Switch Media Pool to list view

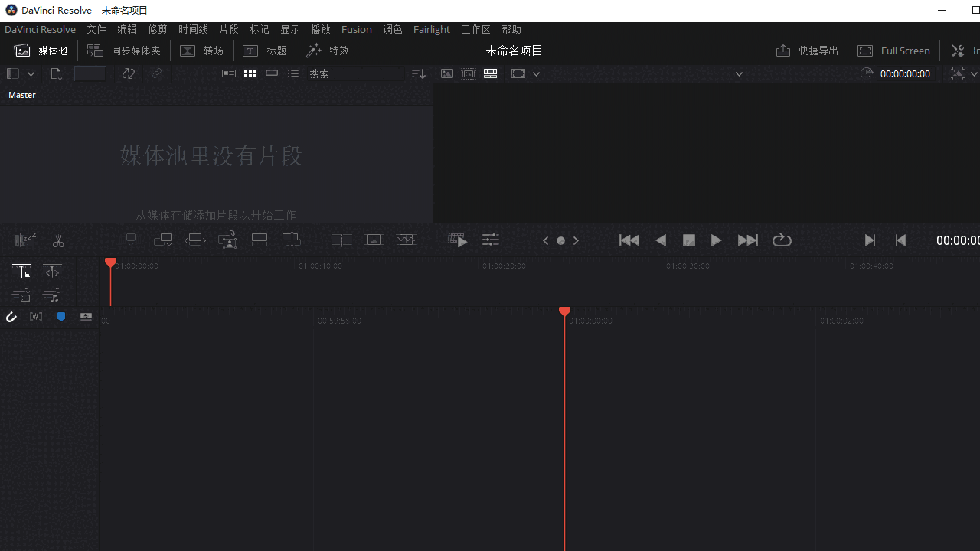(x=293, y=73)
